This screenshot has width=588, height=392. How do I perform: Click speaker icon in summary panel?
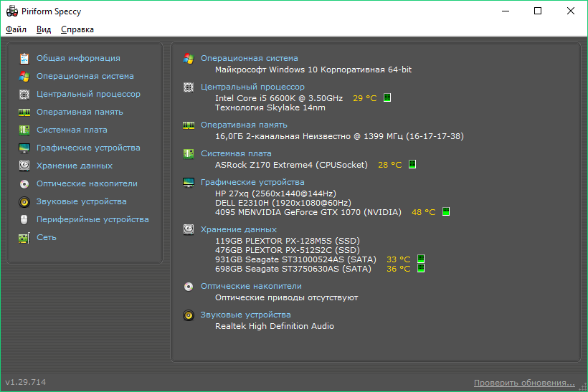(x=189, y=315)
